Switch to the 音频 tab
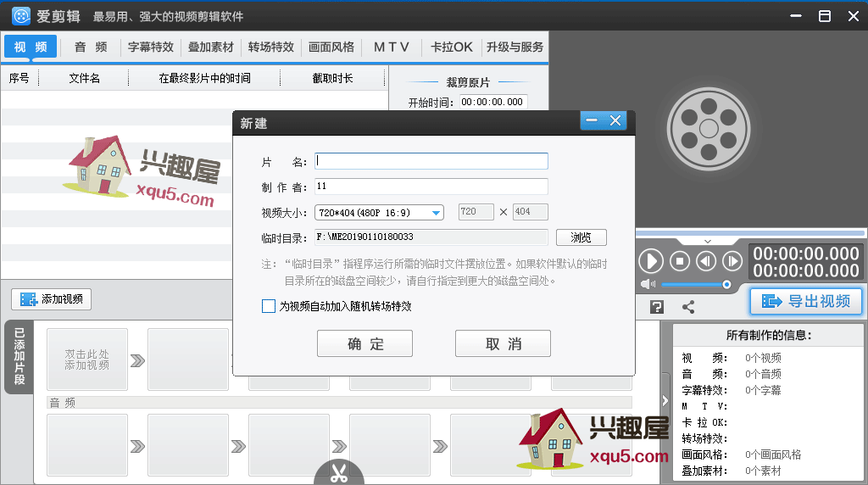 pos(91,47)
